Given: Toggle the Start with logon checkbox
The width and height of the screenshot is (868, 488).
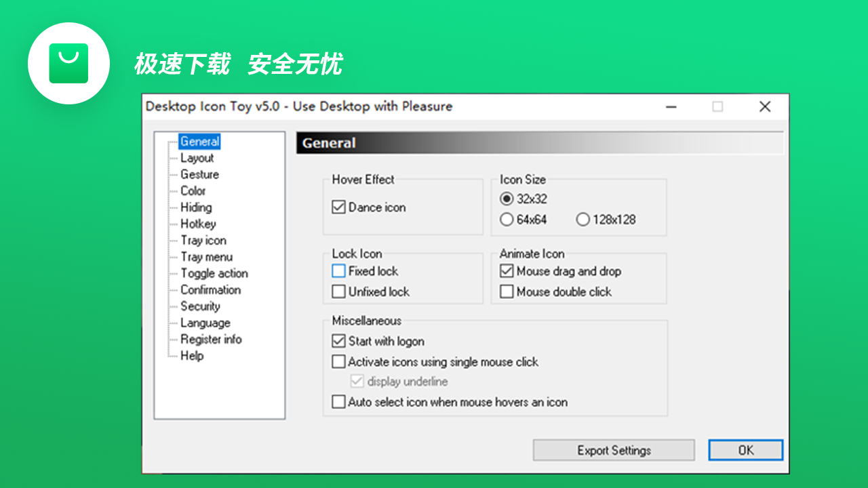Looking at the screenshot, I should (339, 341).
